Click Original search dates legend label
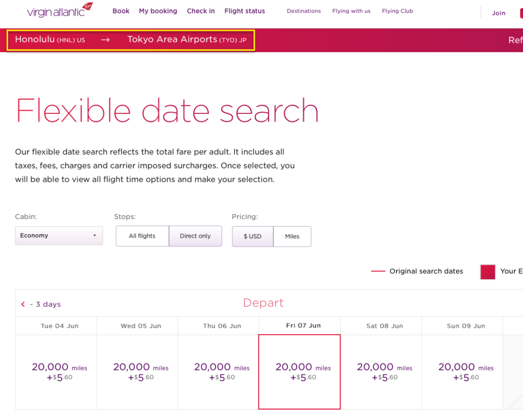Image resolution: width=523 pixels, height=420 pixels. (426, 271)
